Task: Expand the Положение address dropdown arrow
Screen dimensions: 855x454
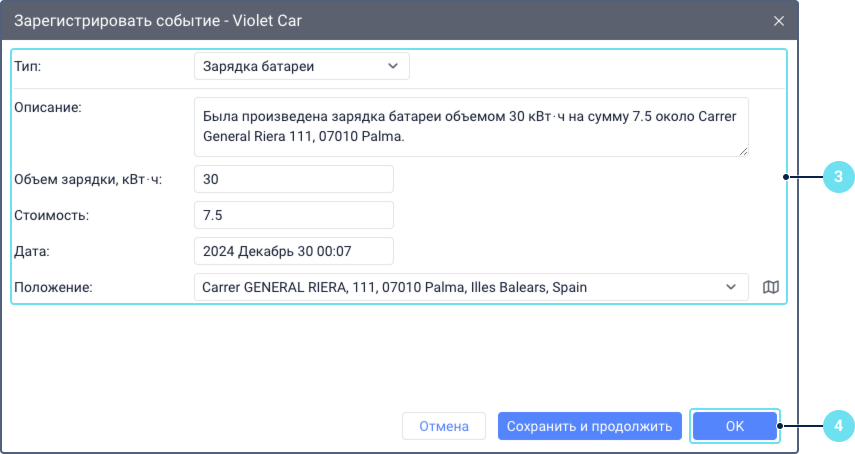Action: [x=730, y=287]
